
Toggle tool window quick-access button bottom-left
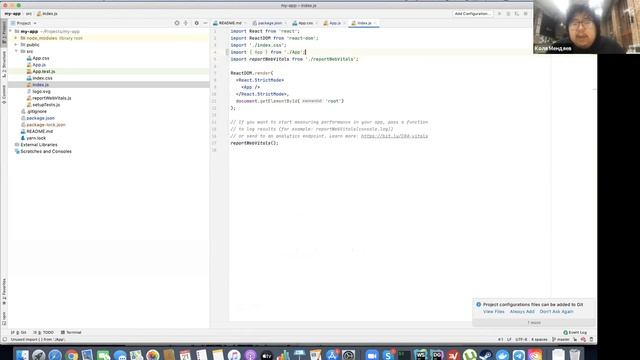4,340
